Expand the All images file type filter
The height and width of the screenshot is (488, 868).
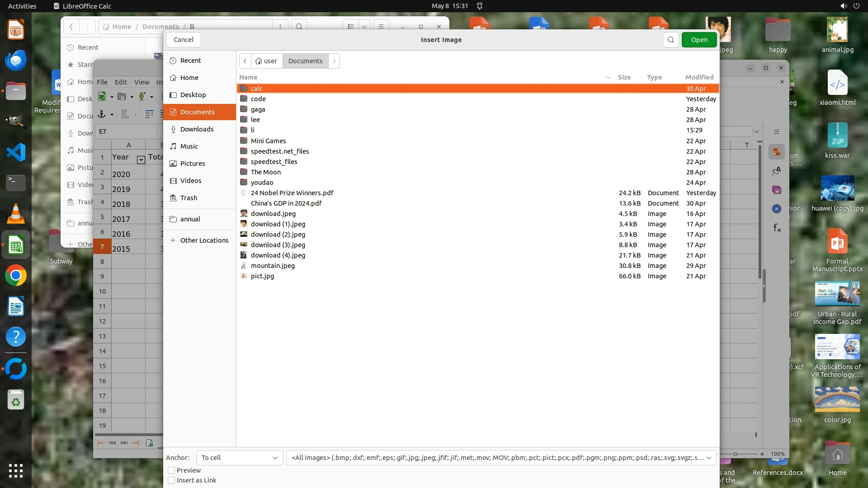(501, 458)
